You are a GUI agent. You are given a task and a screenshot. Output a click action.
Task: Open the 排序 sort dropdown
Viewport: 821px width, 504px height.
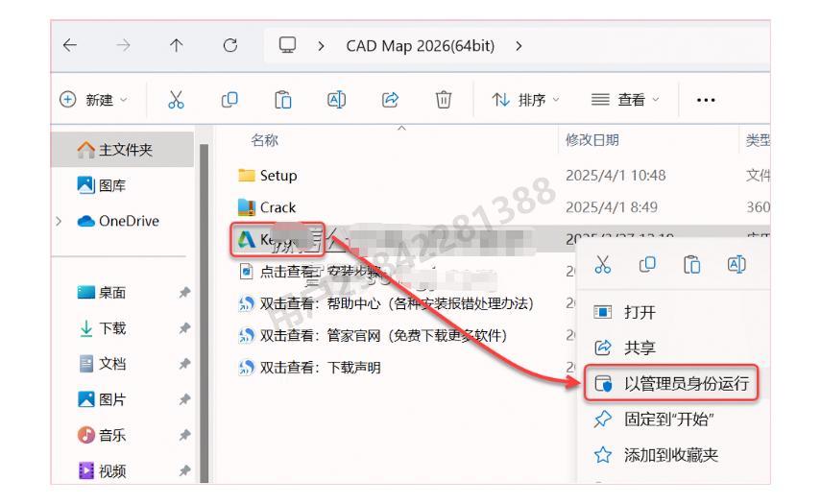coord(525,100)
